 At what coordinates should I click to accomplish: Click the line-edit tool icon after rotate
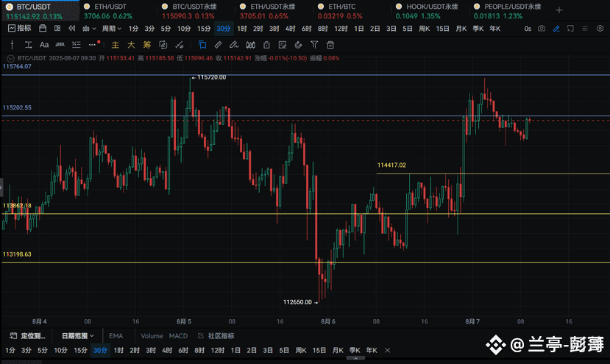coord(179,45)
